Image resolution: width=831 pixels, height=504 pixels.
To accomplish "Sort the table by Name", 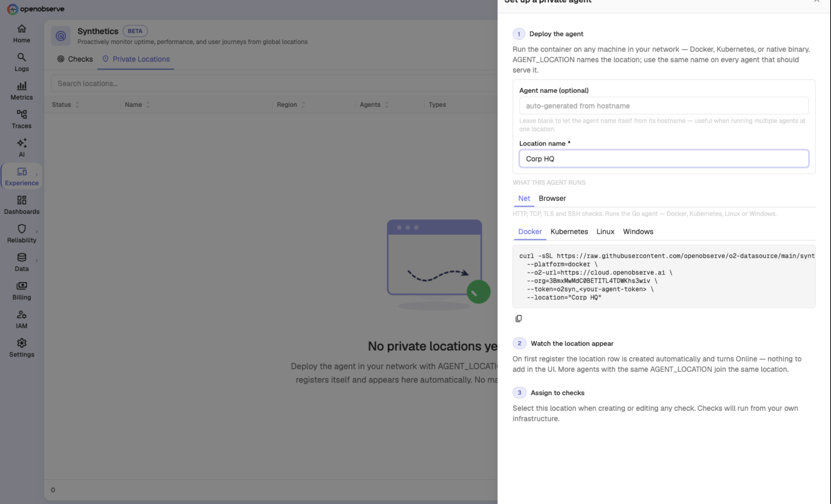I will pyautogui.click(x=137, y=105).
